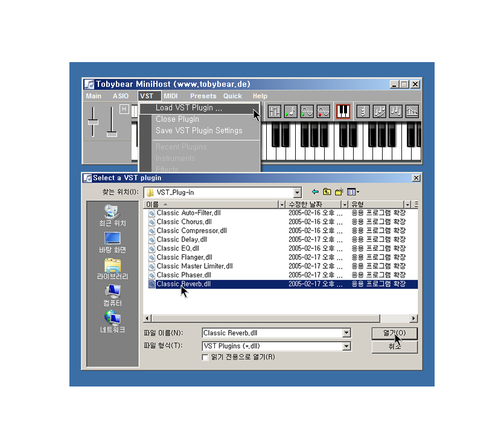The image size is (504, 448).
Task: Select Classic Master Limiter.dll file
Action: [x=194, y=267]
